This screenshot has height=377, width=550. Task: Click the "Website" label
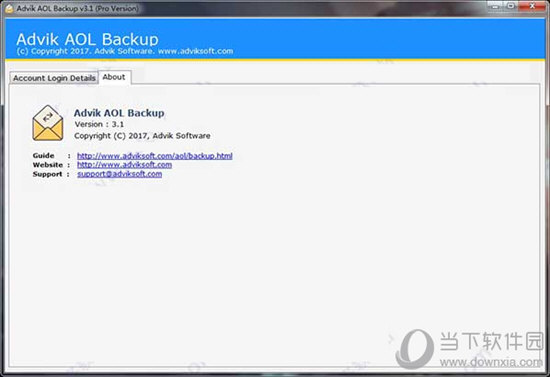48,165
